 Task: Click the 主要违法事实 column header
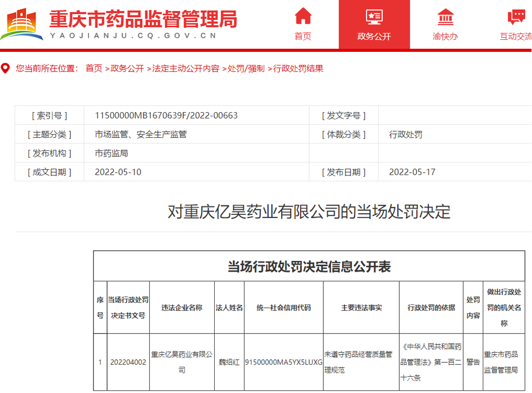point(362,308)
